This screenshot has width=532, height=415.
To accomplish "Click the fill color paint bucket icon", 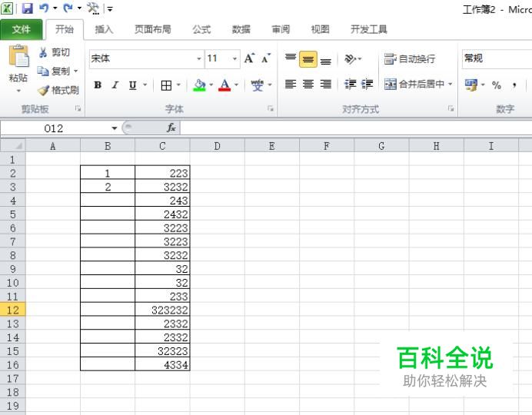I will click(200, 85).
